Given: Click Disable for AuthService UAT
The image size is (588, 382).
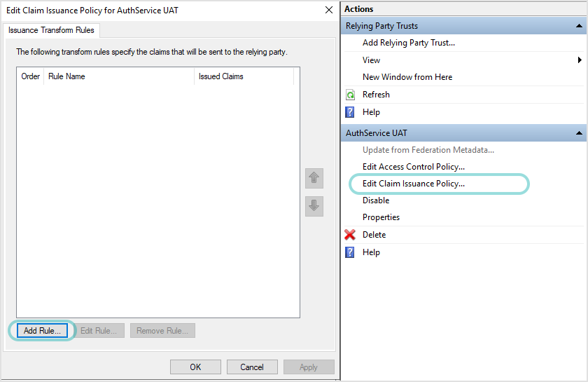Looking at the screenshot, I should pyautogui.click(x=376, y=200).
